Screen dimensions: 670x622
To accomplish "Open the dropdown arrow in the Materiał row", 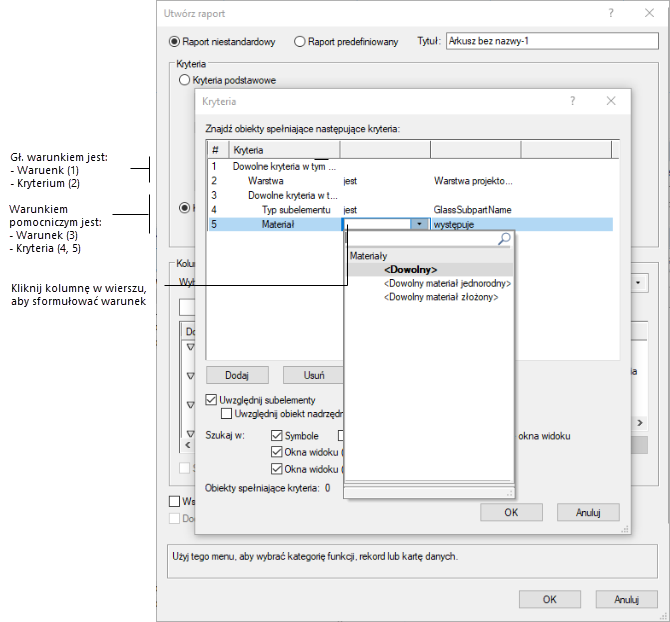I will pos(419,225).
